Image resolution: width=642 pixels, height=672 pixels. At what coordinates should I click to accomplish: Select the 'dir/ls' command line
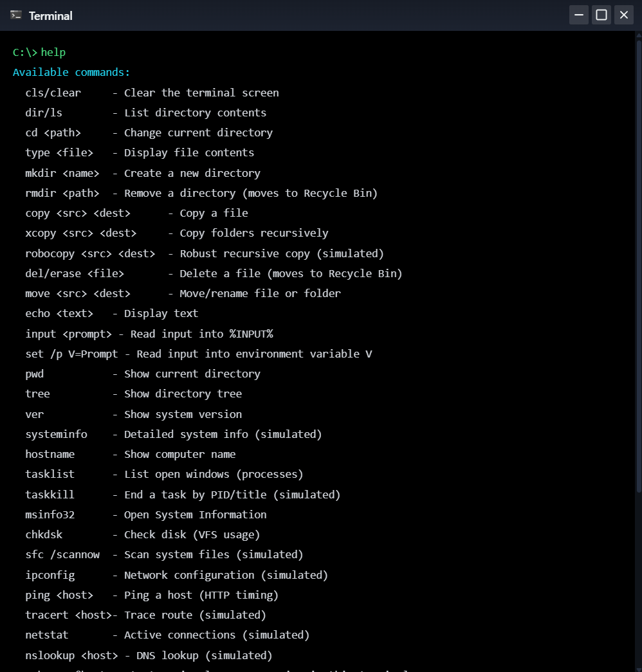point(44,113)
